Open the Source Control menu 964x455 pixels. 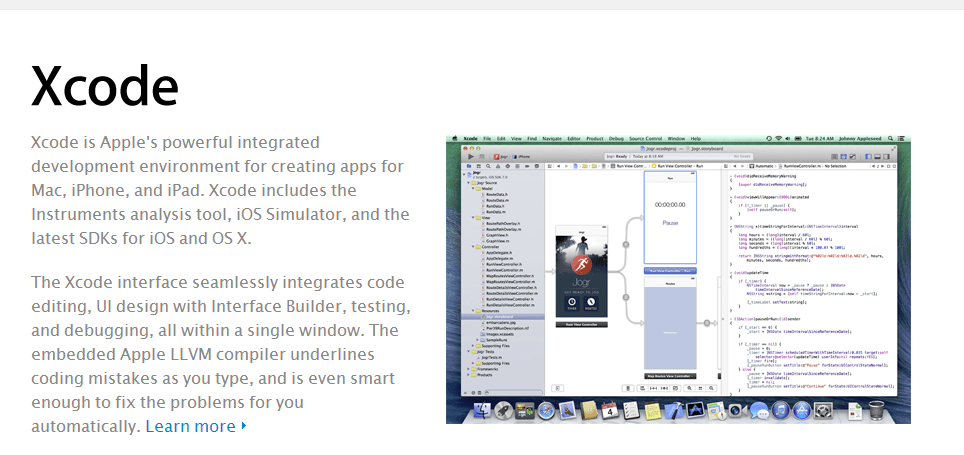click(x=648, y=137)
